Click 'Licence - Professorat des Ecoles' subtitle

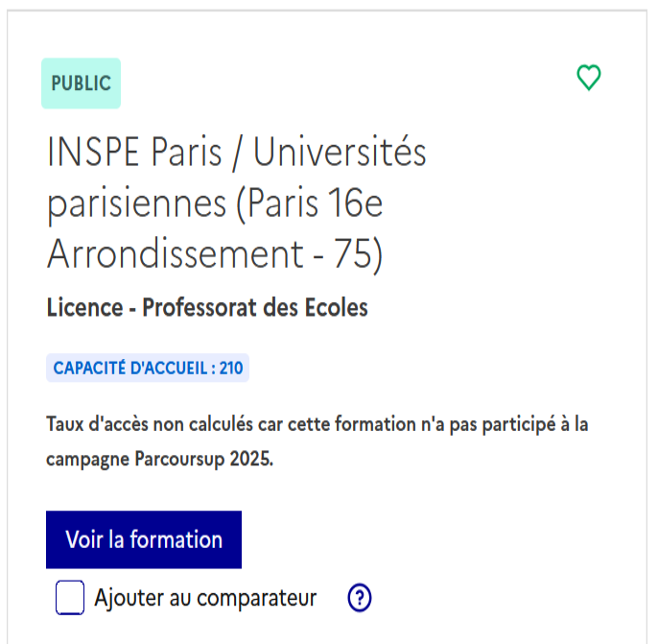coord(207,308)
